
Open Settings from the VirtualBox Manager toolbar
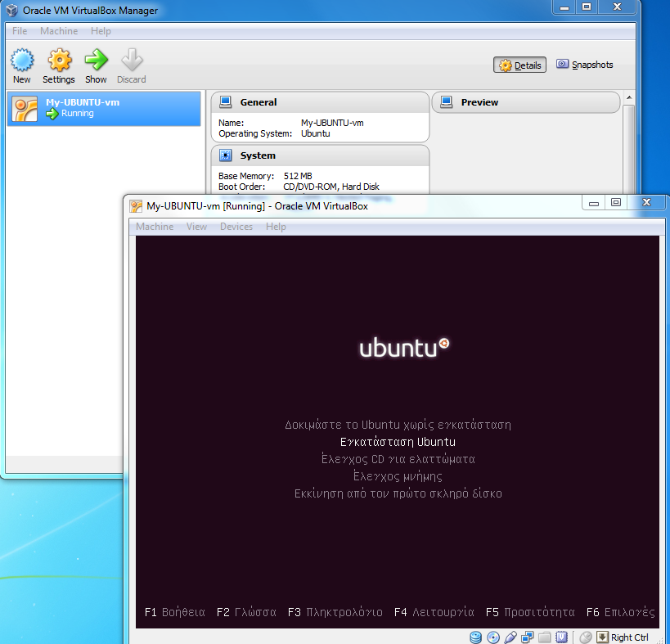point(59,65)
